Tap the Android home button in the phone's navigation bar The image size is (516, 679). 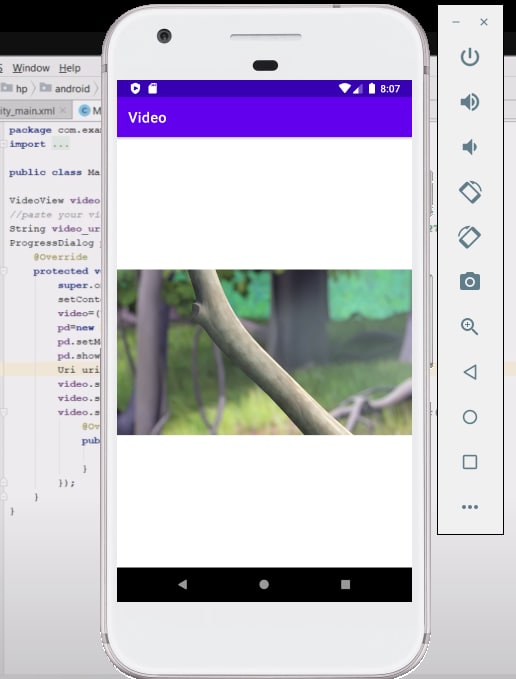(x=264, y=585)
